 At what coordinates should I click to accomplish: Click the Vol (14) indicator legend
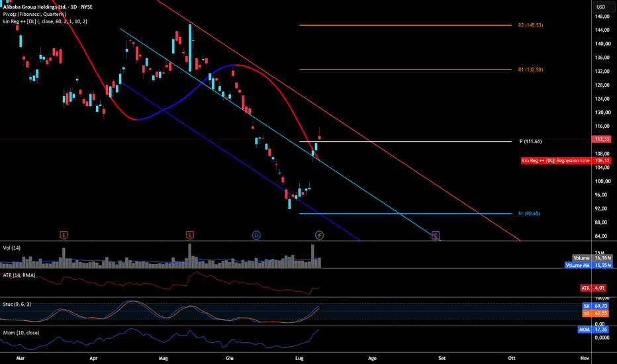(12, 248)
